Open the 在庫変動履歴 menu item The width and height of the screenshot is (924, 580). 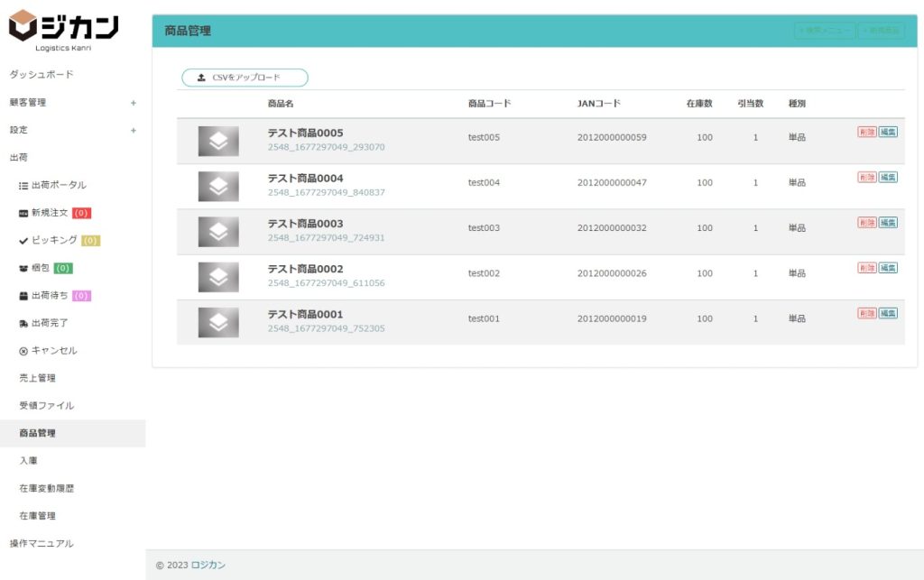tap(46, 488)
